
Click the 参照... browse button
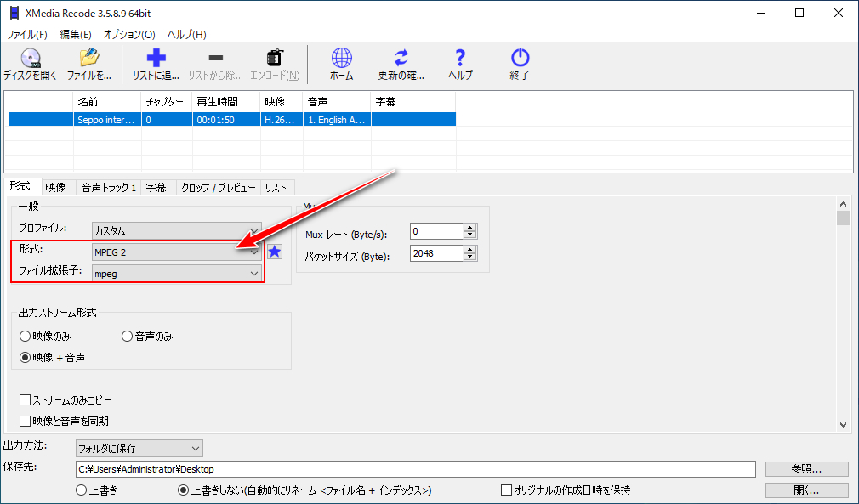click(x=806, y=469)
